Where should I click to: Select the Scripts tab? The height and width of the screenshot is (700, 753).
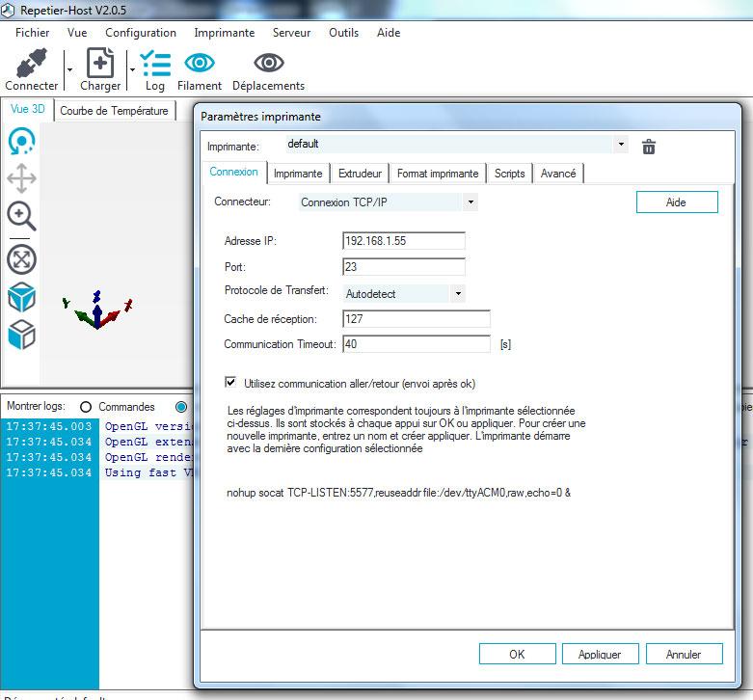(x=509, y=174)
